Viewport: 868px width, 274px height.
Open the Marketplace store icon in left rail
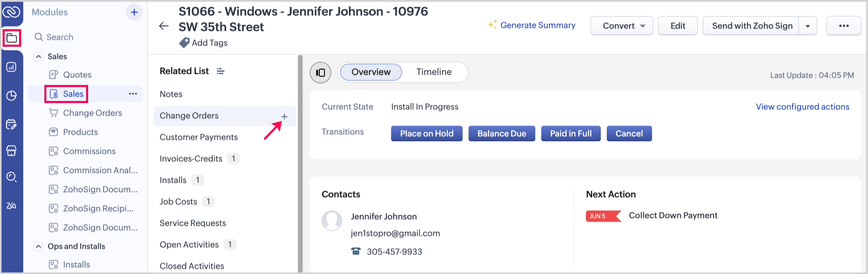tap(11, 150)
